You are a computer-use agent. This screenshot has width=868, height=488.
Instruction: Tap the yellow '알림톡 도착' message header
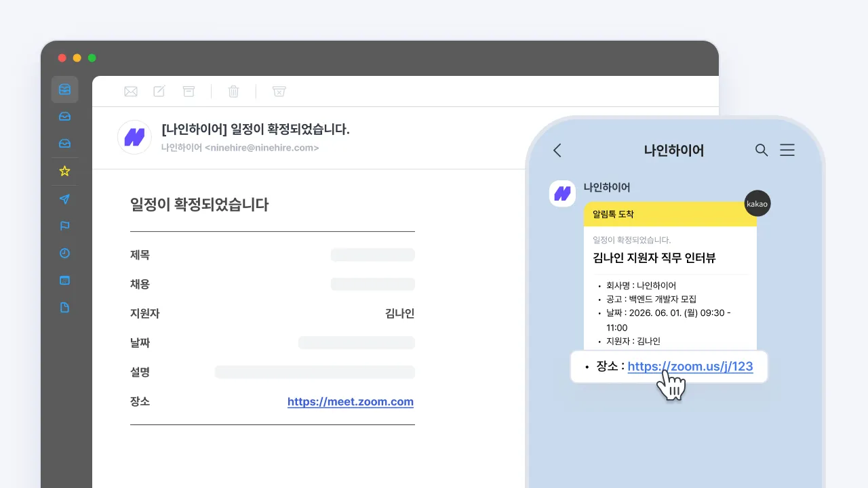(670, 214)
